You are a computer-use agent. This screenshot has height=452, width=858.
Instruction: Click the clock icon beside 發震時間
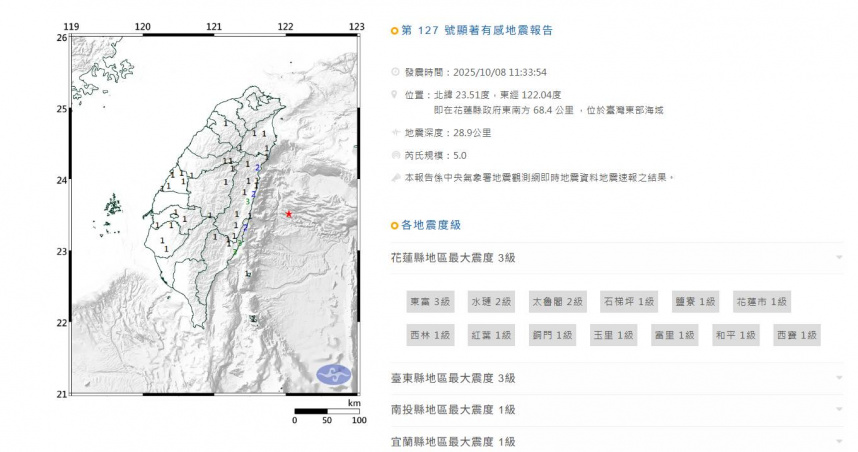(x=395, y=72)
